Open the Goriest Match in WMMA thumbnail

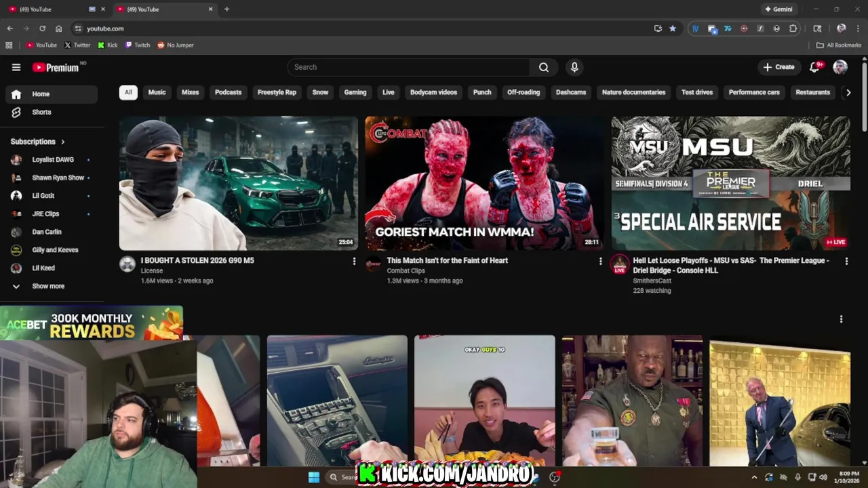(x=484, y=184)
